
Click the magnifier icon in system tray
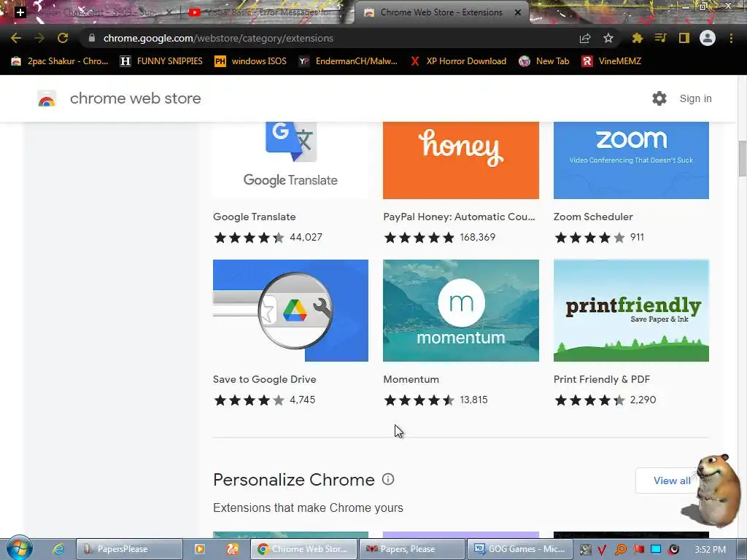click(621, 550)
